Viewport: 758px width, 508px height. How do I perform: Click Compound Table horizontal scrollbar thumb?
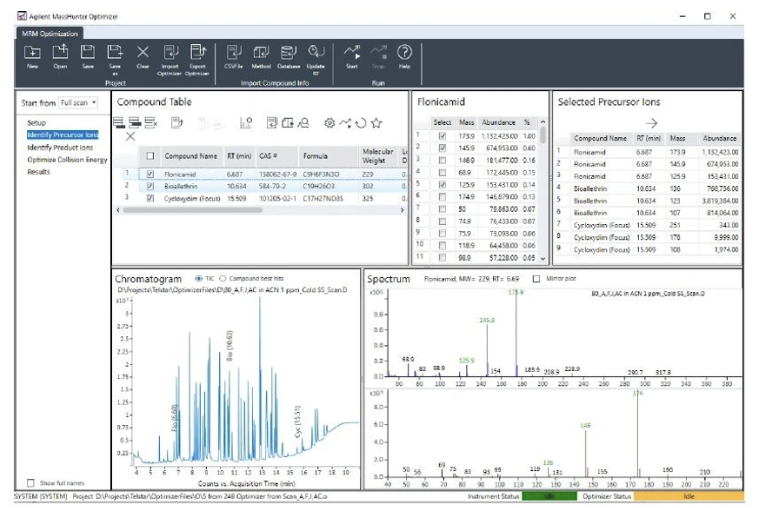pos(192,210)
